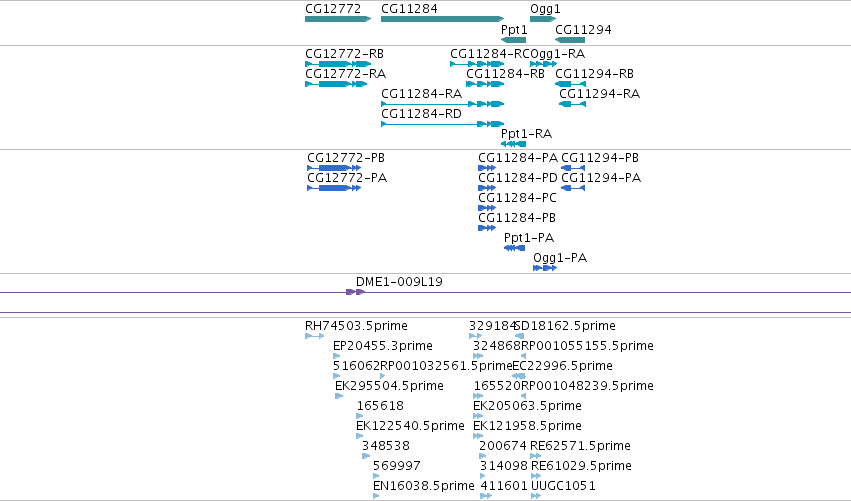Select the CG11284-PA protein label

518,158
